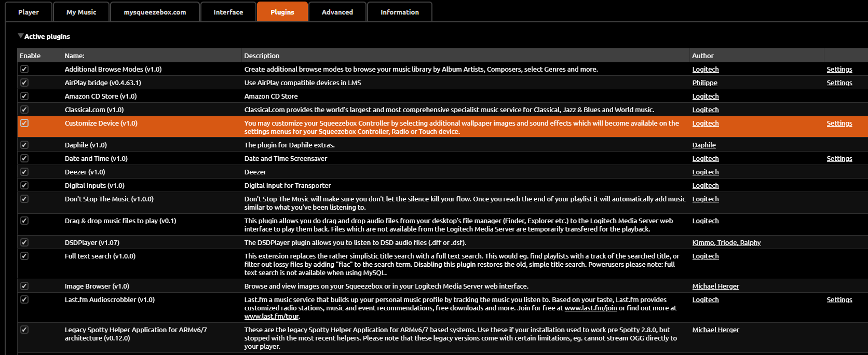Viewport: 868px width, 355px height.
Task: Select the "Deezer (v1.0)" plugin name
Action: click(85, 172)
